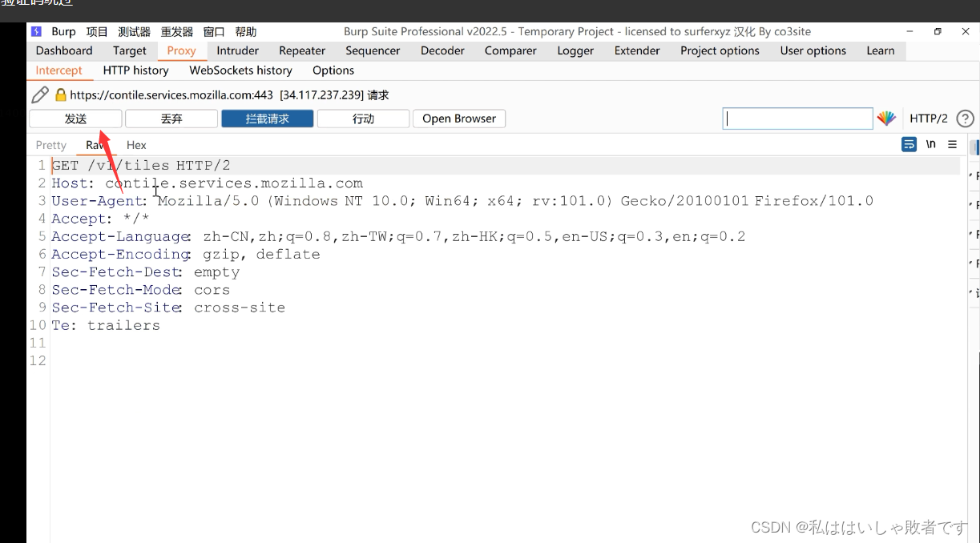Switch to the Intruder tab
This screenshot has width=980, height=543.
click(238, 50)
